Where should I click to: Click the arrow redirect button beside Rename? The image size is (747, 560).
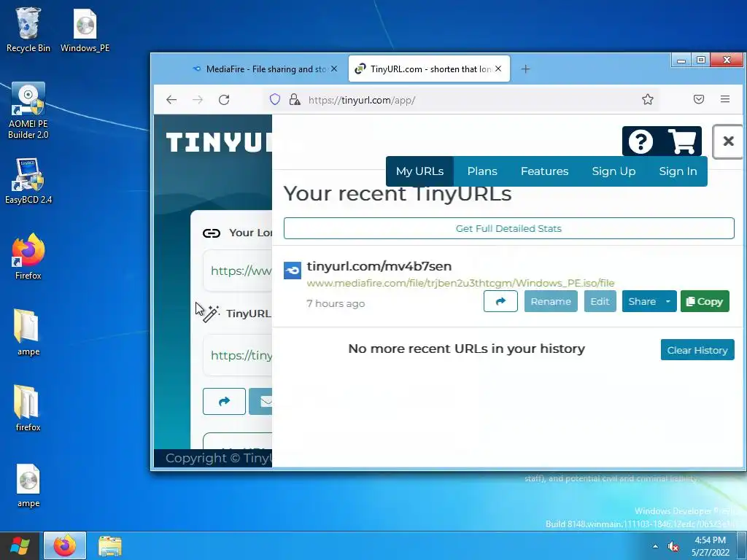point(500,301)
